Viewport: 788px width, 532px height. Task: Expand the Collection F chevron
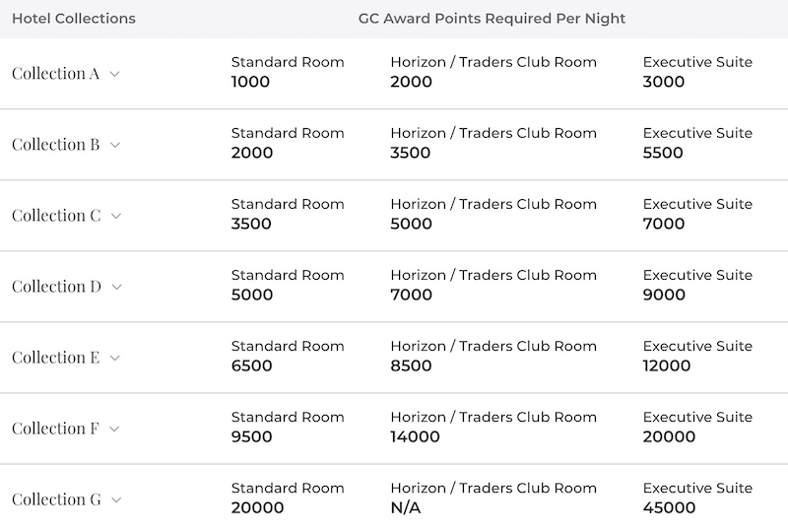[114, 429]
